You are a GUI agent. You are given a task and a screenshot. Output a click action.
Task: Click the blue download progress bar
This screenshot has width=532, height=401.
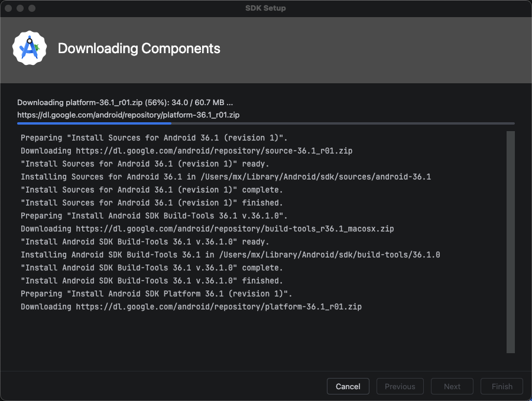266,123
